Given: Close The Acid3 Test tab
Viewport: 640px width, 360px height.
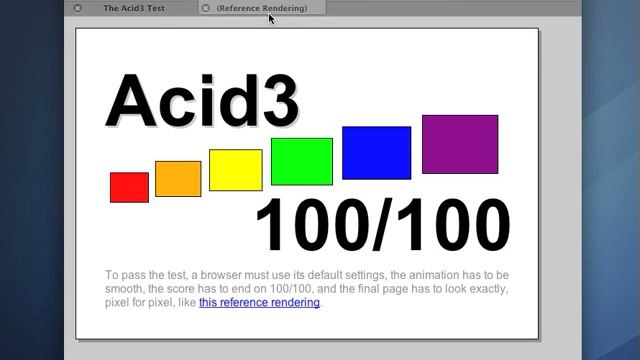Looking at the screenshot, I should (x=78, y=8).
